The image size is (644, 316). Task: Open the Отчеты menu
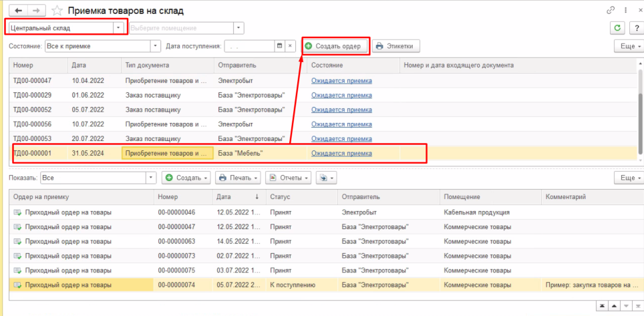pyautogui.click(x=289, y=178)
